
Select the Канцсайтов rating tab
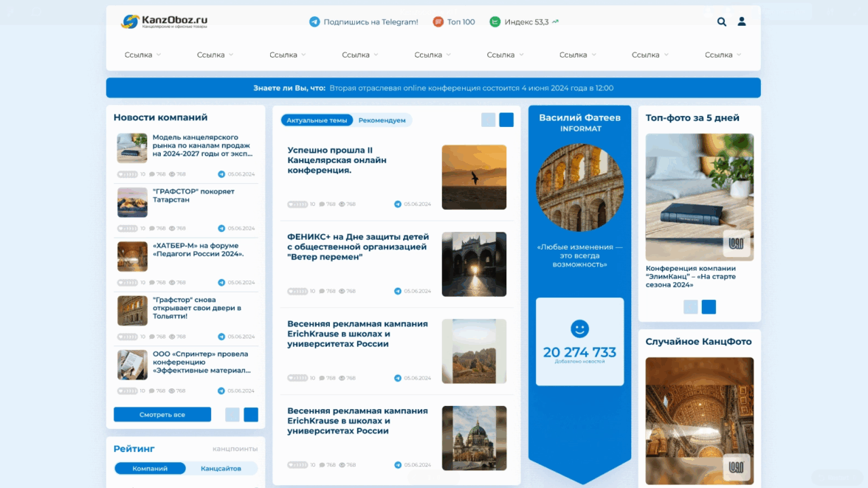221,469
